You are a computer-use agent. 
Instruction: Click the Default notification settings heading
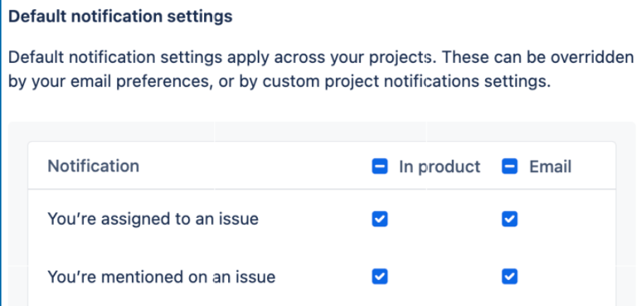pyautogui.click(x=119, y=16)
